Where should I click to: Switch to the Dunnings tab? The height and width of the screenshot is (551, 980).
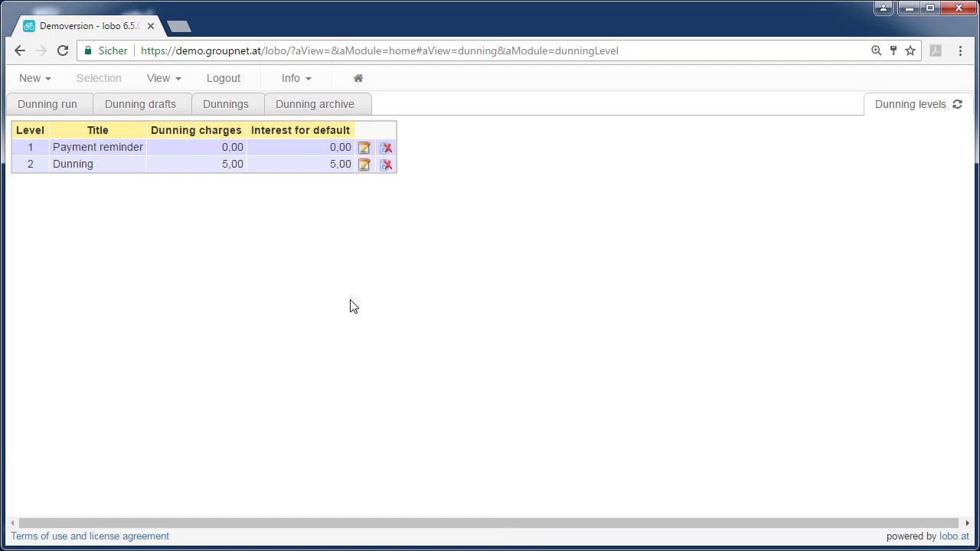pyautogui.click(x=226, y=104)
